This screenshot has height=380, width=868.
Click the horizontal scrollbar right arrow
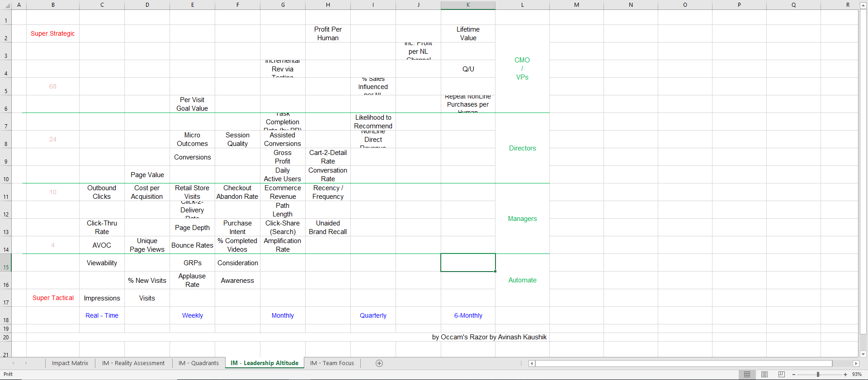(856, 363)
